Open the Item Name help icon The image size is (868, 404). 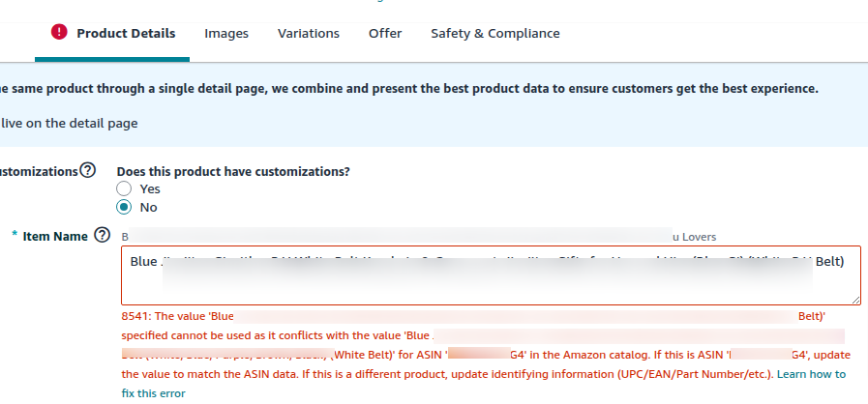click(x=102, y=236)
